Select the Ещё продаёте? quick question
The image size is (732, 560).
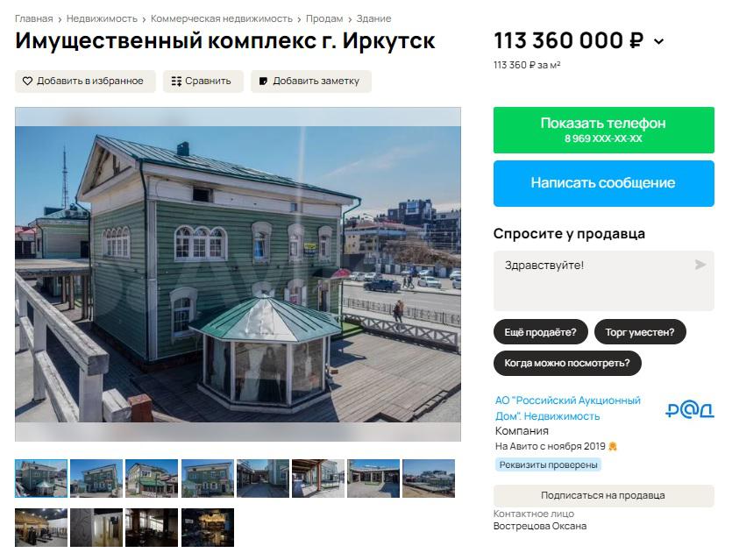(x=540, y=332)
